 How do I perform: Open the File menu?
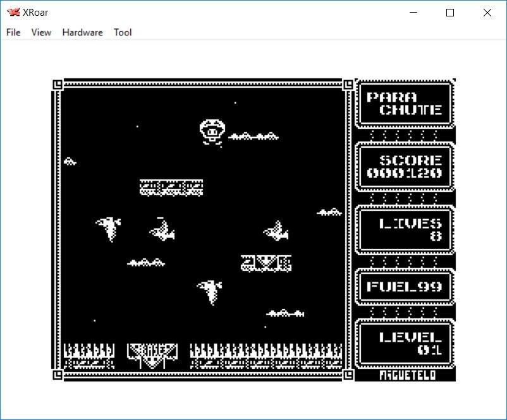coord(13,32)
